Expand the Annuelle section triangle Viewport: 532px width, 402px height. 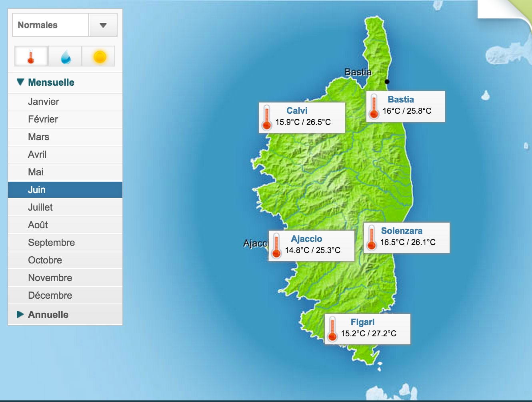(x=20, y=314)
